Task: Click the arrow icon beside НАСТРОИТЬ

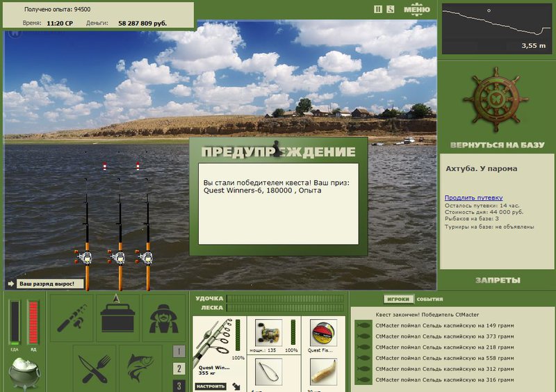Action: click(x=236, y=386)
